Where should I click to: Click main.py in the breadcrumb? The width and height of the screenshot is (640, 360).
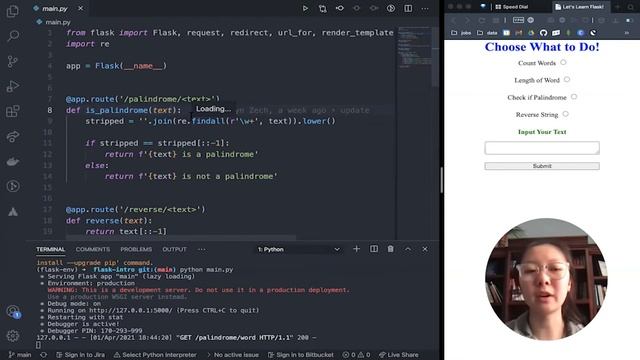[x=58, y=22]
